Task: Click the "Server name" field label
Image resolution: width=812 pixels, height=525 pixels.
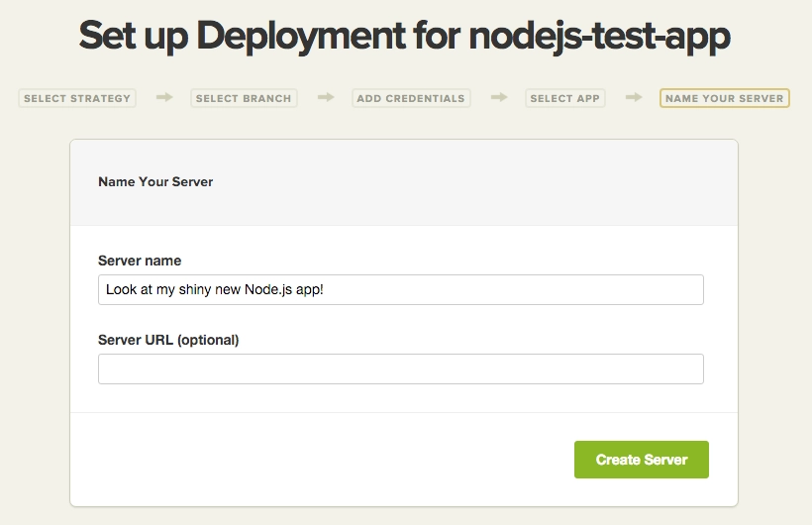Action: click(140, 261)
